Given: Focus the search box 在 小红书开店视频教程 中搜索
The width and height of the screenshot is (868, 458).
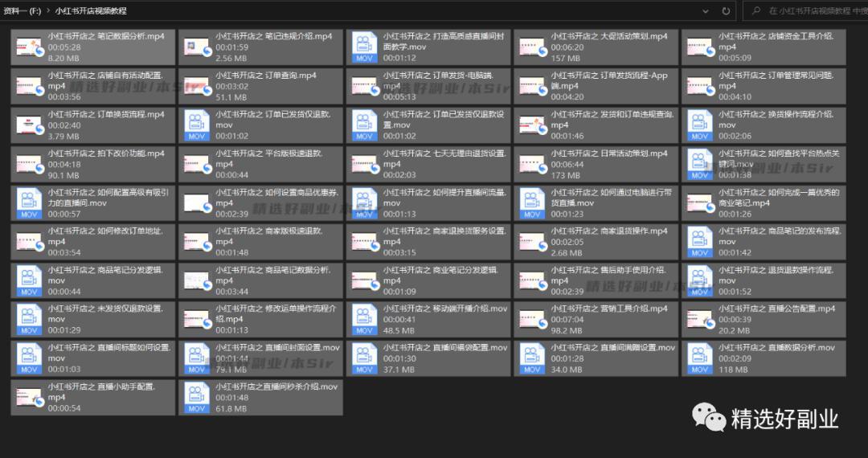Looking at the screenshot, I should (x=805, y=11).
